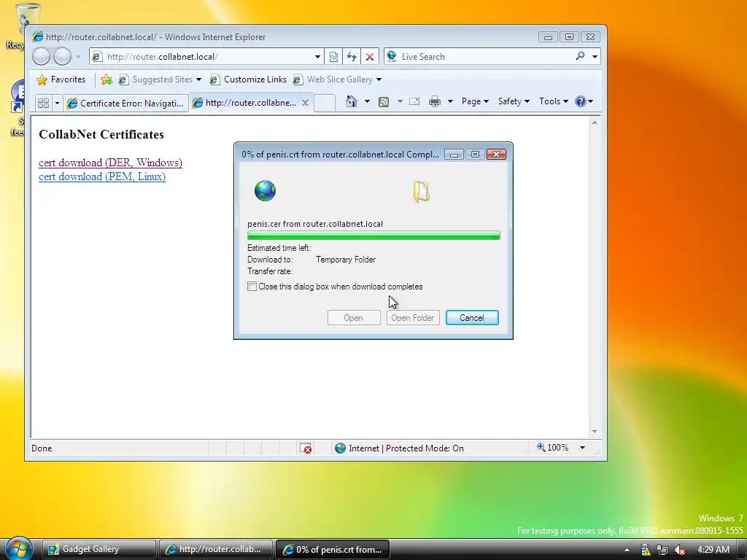Click the Read Mail envelope icon

coord(414,101)
